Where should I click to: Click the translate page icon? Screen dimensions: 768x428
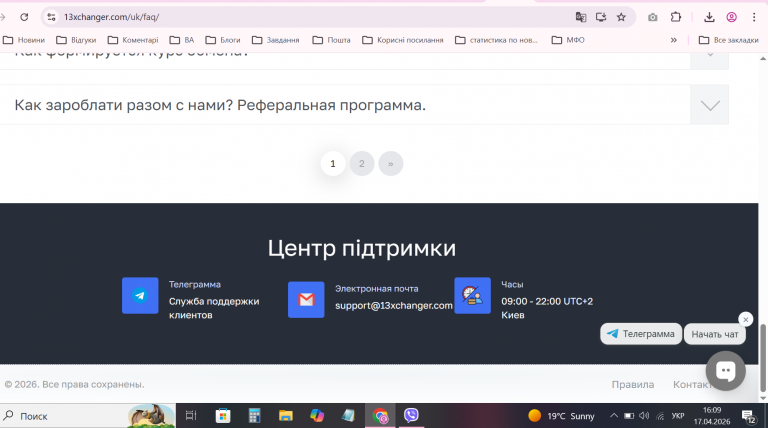pos(581,17)
